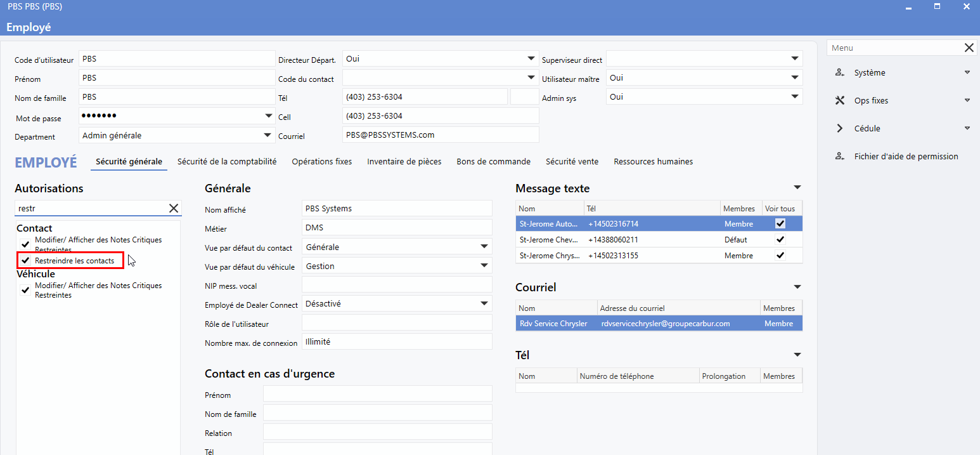This screenshot has height=455, width=980.
Task: Click the Ops fixes tools icon
Action: pos(840,101)
